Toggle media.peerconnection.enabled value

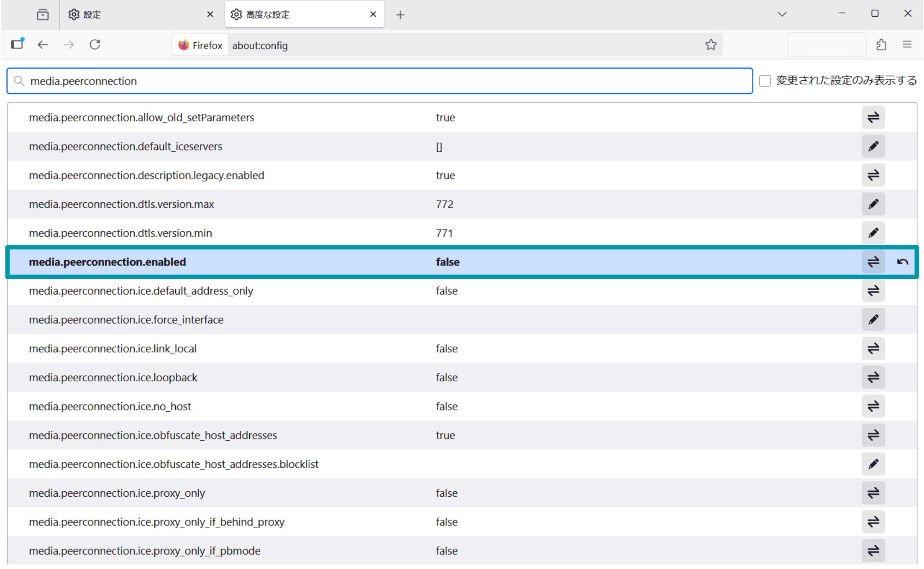[873, 262]
